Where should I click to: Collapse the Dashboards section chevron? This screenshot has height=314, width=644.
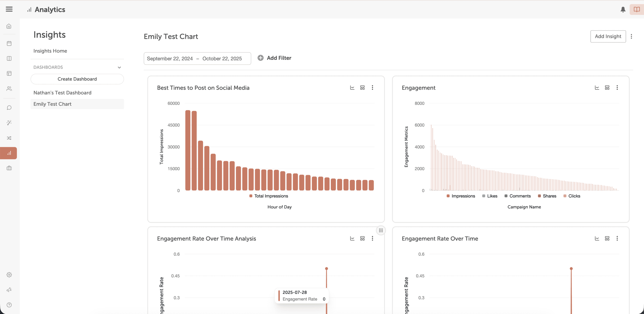[x=119, y=67]
